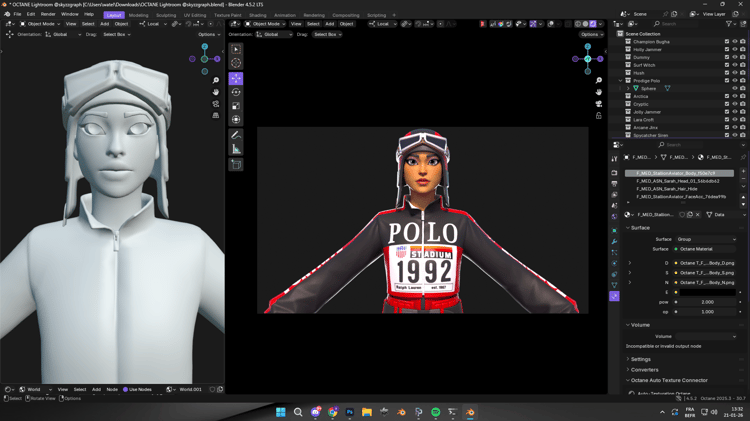The image size is (750, 421).
Task: Open the File menu
Action: [17, 14]
